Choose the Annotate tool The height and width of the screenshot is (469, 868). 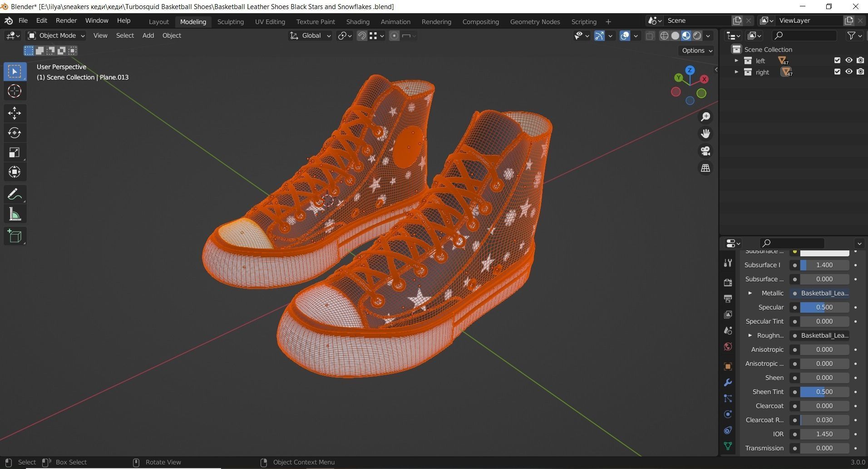pyautogui.click(x=15, y=195)
